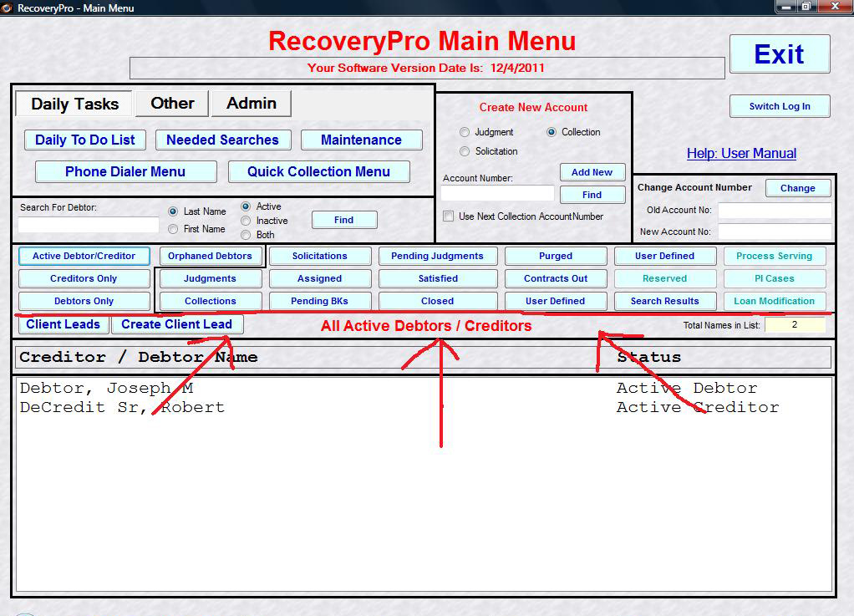This screenshot has height=616, width=854.
Task: Filter by Solicitations
Action: (x=320, y=256)
